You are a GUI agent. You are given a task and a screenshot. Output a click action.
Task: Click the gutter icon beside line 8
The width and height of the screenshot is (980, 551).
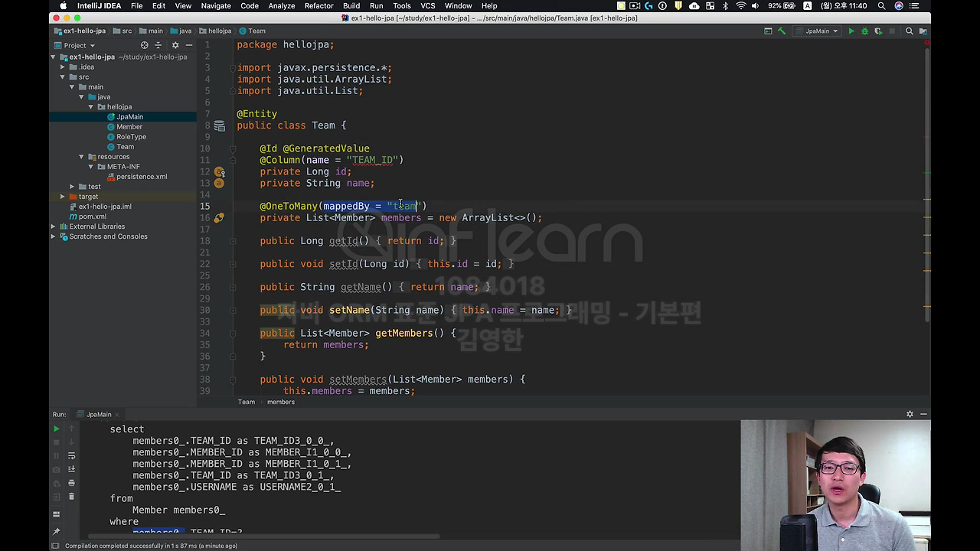click(219, 126)
